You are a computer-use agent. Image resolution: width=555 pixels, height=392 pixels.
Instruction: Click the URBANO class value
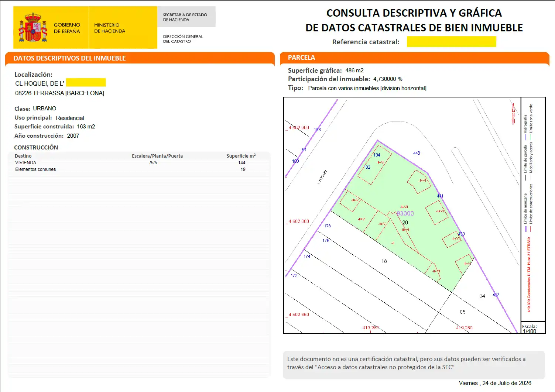pos(45,109)
